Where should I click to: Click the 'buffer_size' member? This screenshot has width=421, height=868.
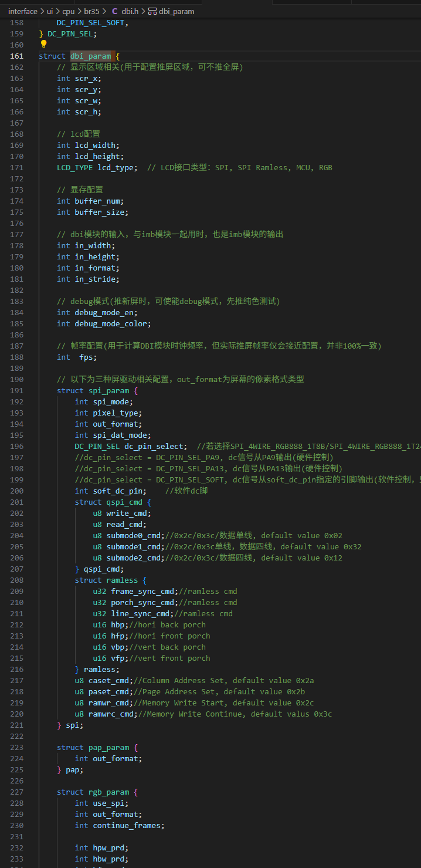click(x=100, y=212)
